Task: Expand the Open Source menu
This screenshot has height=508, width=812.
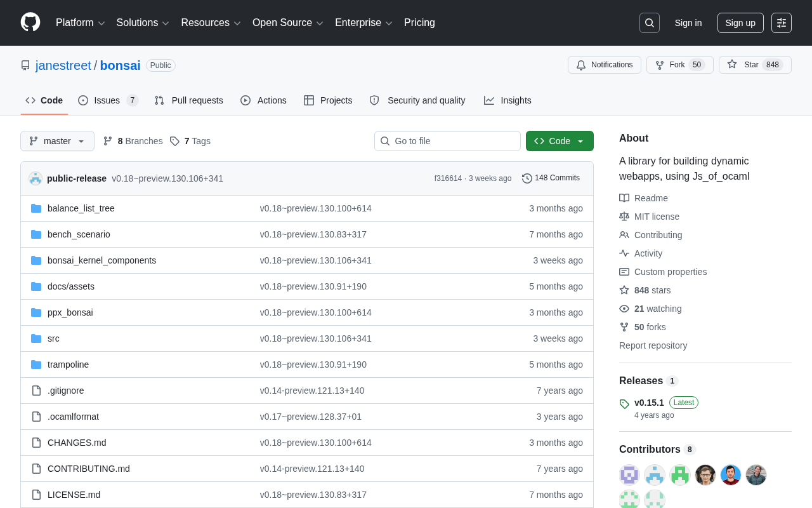Action: pyautogui.click(x=288, y=23)
